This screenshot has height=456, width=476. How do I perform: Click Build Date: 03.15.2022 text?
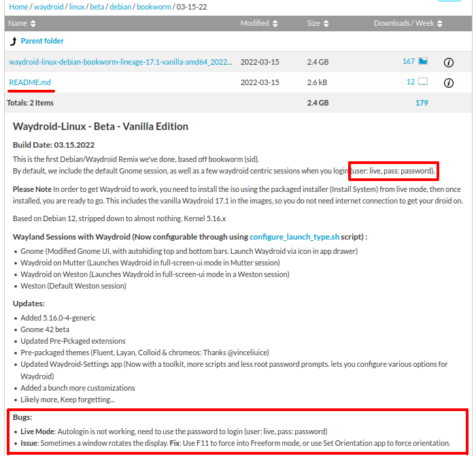[54, 145]
